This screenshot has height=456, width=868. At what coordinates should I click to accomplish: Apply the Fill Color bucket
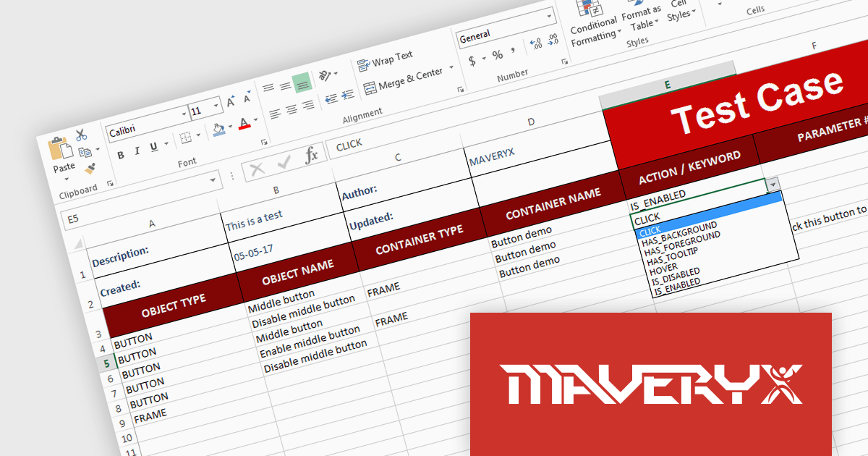pyautogui.click(x=219, y=129)
